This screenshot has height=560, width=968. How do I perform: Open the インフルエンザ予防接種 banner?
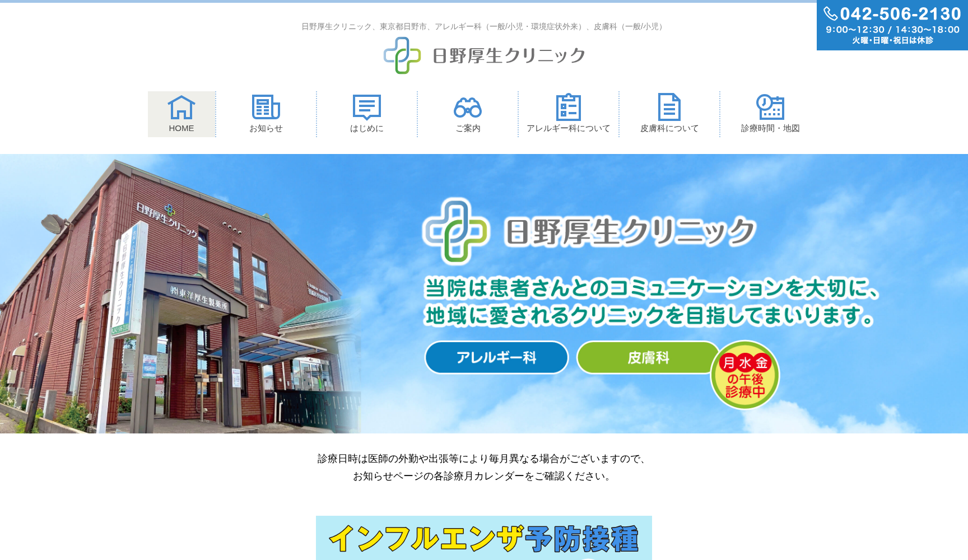point(484,537)
